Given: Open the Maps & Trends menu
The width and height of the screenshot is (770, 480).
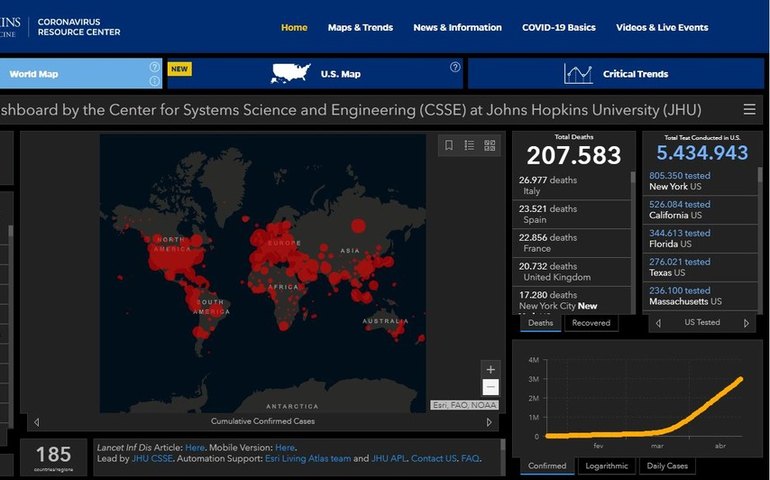Looking at the screenshot, I should click(x=360, y=28).
